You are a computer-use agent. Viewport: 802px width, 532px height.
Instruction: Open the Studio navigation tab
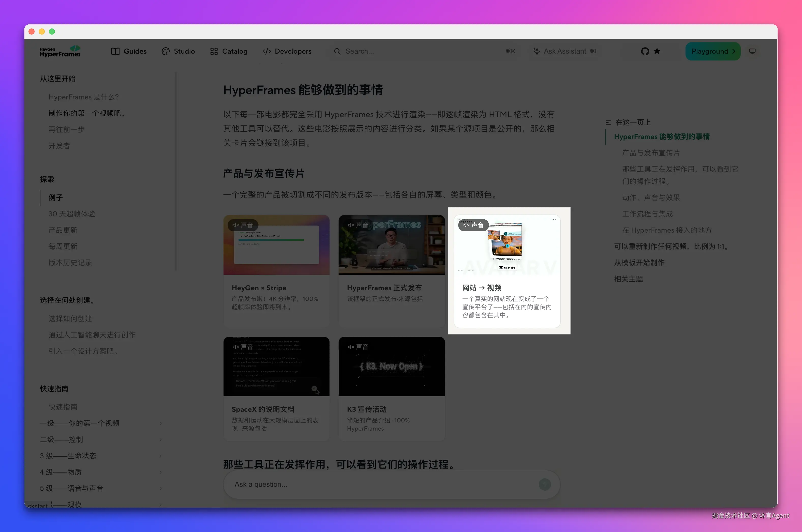coord(178,51)
